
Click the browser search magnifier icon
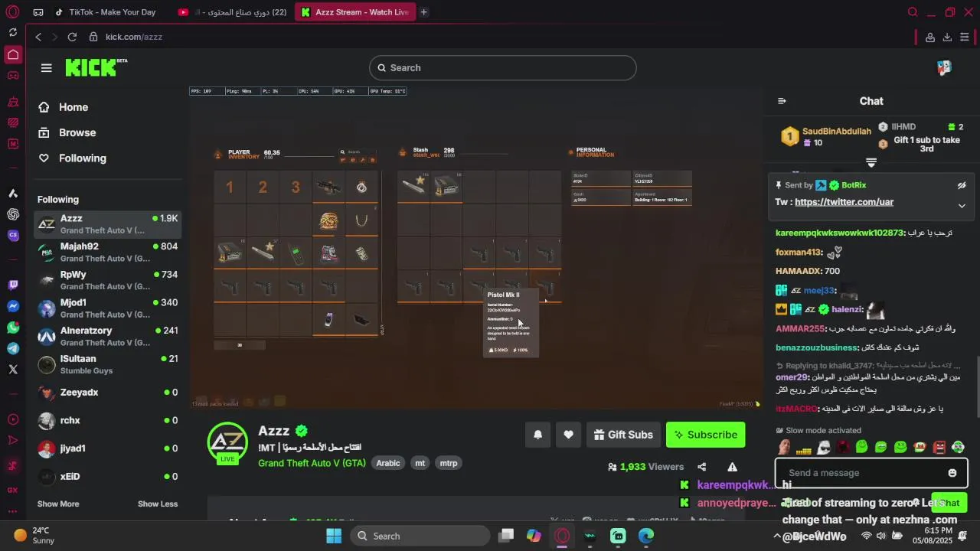tap(913, 12)
